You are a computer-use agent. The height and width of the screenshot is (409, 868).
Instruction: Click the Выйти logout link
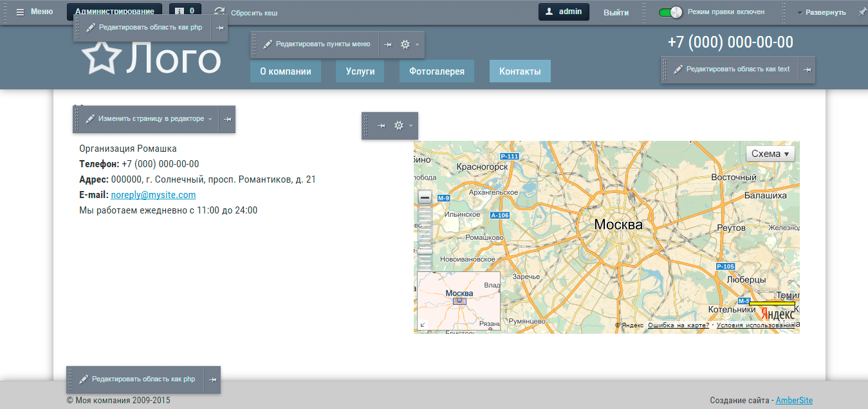coord(616,12)
